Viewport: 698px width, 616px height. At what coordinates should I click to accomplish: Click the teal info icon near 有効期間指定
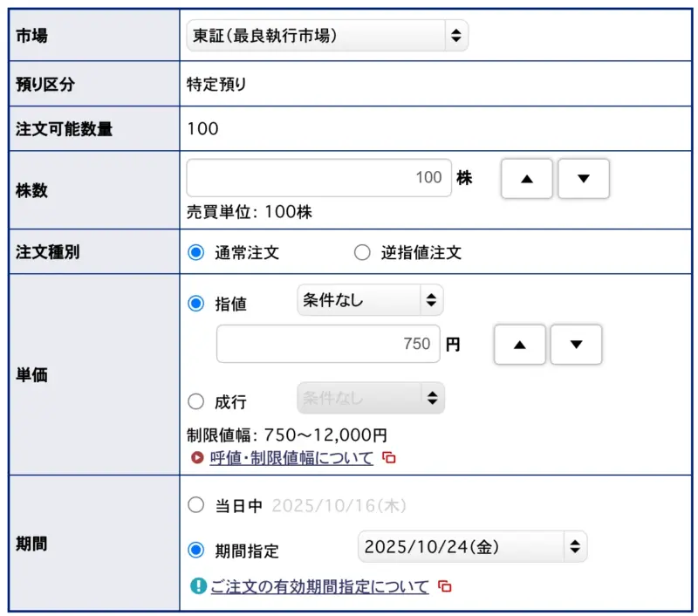coord(197,587)
